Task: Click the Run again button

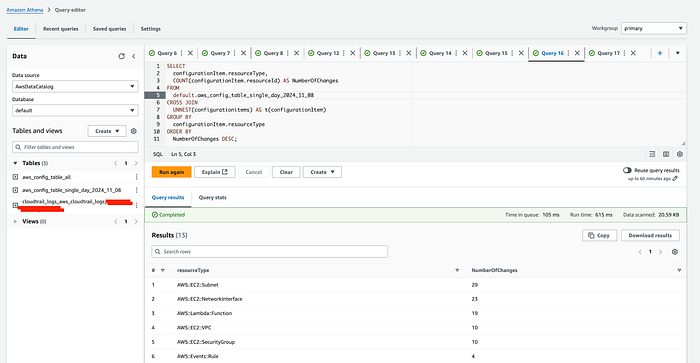Action: point(171,172)
